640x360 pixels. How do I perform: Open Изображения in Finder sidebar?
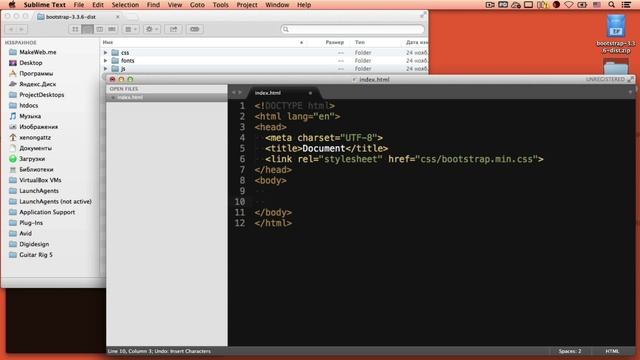tap(38, 127)
